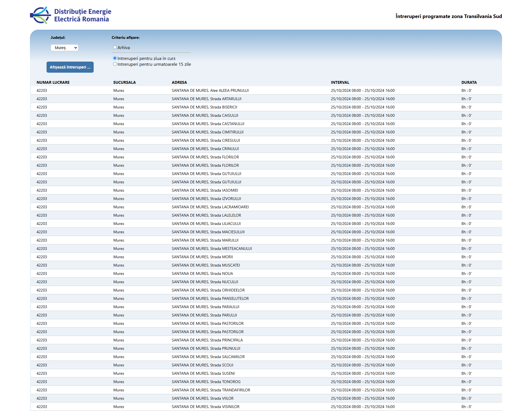Click the SUCURSALA column header
The height and width of the screenshot is (413, 532).
pyautogui.click(x=124, y=82)
